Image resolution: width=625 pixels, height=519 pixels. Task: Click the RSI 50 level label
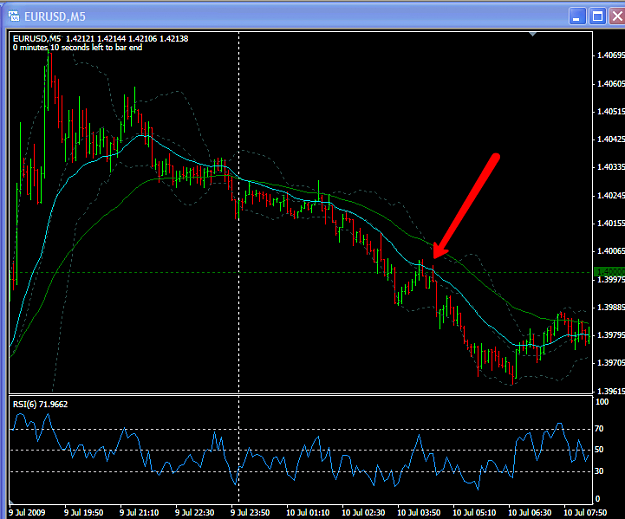[x=599, y=450]
